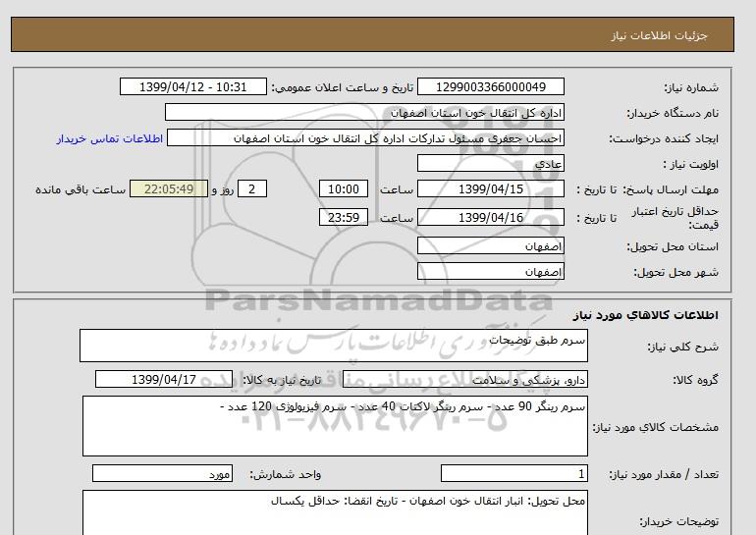Select the گروه کالا label

tap(696, 380)
